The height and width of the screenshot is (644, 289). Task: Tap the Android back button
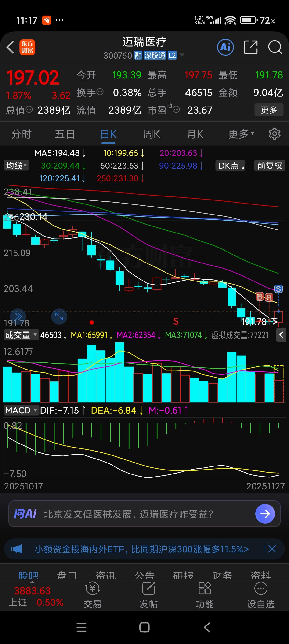coord(207,627)
